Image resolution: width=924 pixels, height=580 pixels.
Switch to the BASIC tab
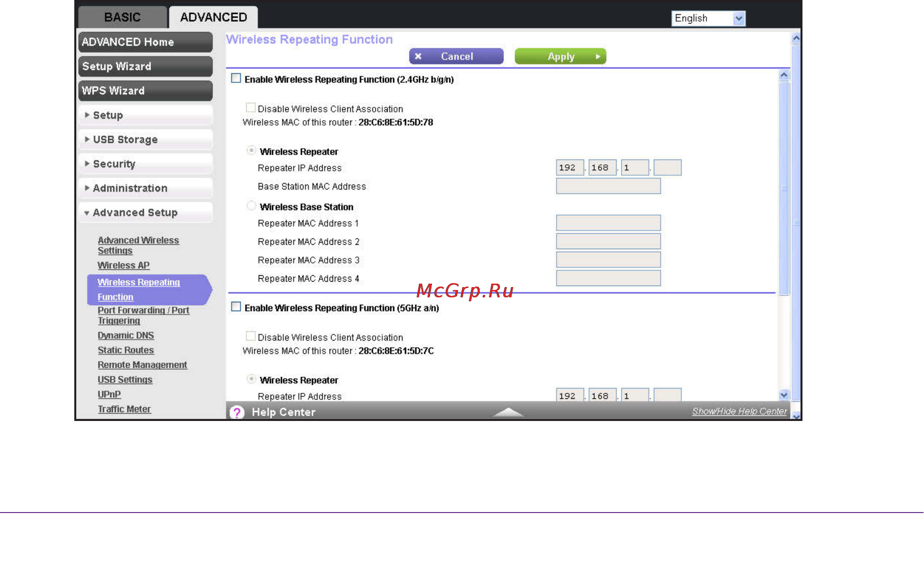click(x=123, y=17)
